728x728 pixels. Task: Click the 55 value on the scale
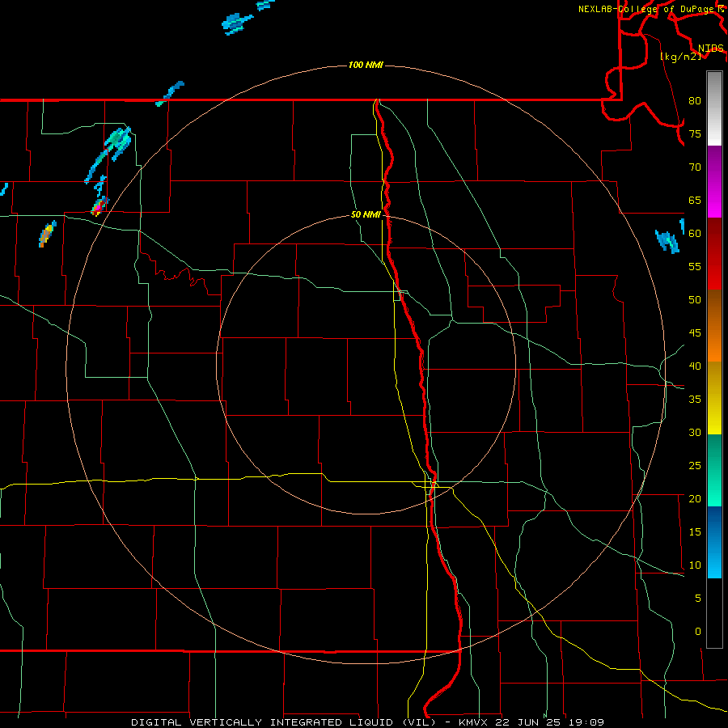(695, 266)
